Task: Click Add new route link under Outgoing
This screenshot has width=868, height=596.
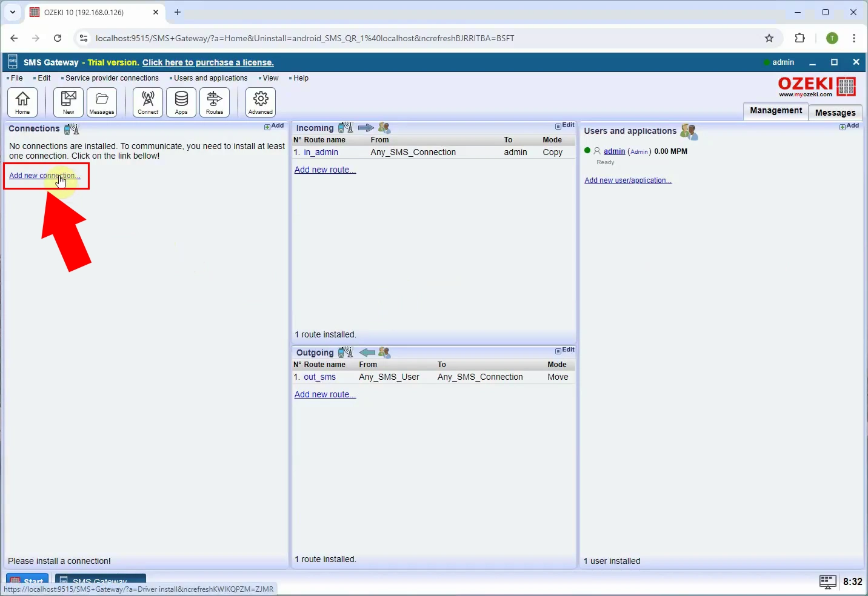Action: (x=325, y=394)
